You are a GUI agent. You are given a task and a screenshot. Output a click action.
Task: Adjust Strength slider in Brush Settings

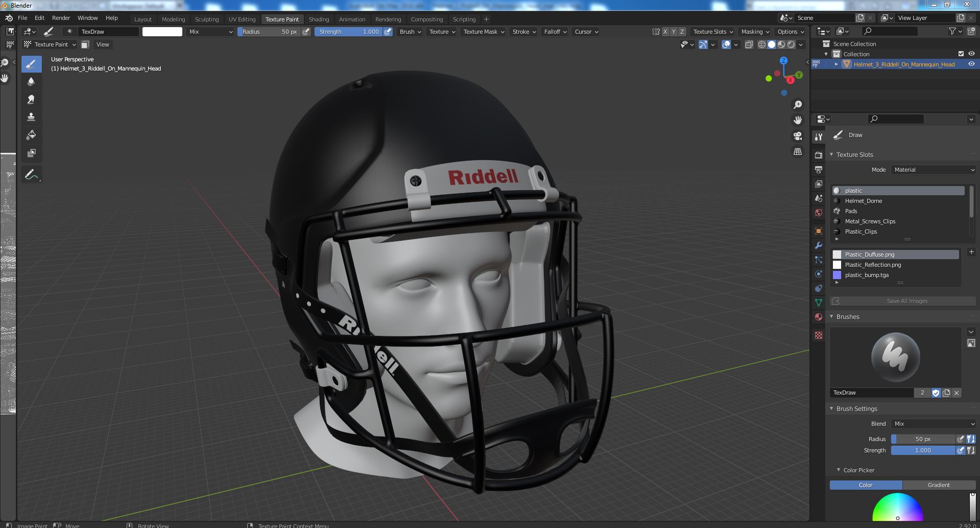923,450
